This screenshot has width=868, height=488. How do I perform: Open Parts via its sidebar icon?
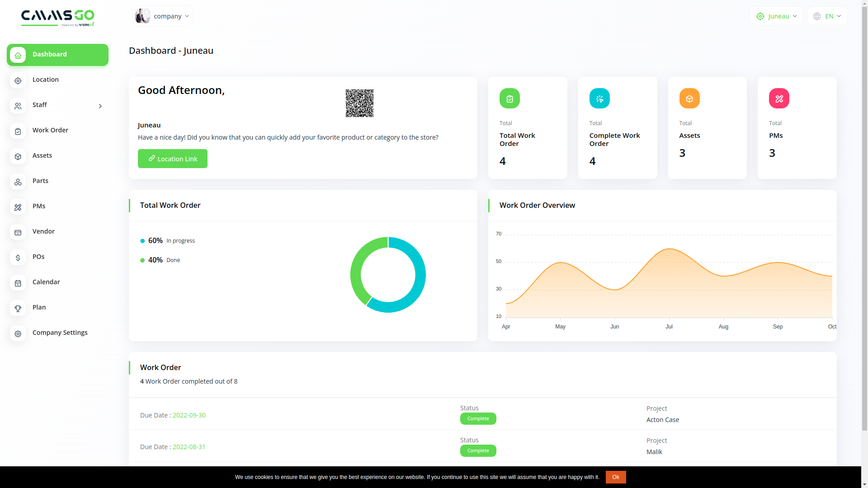[x=18, y=182]
